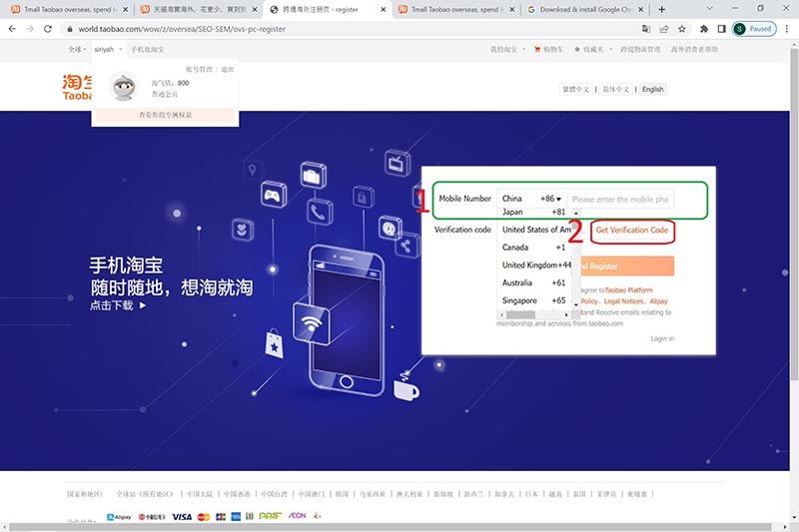Expand the siriyah account dropdown

[108, 49]
